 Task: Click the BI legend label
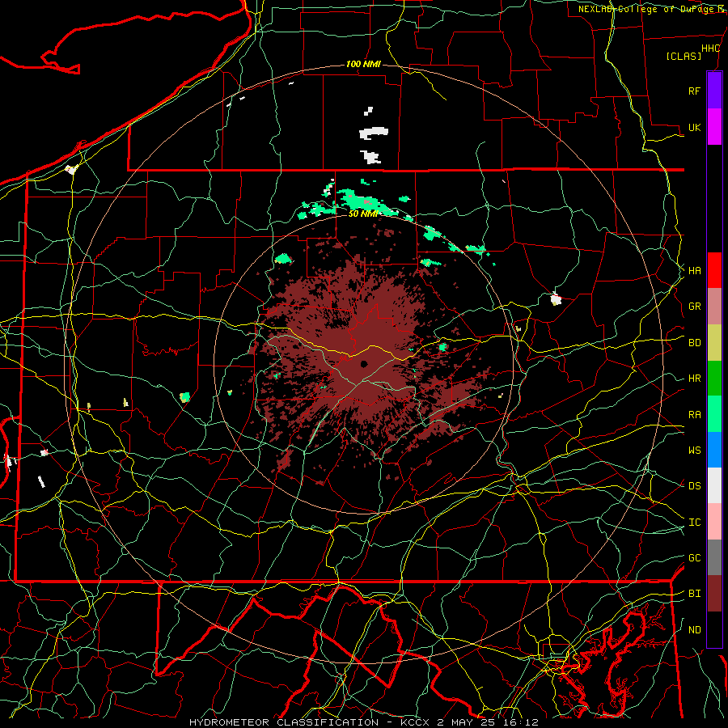pyautogui.click(x=694, y=594)
